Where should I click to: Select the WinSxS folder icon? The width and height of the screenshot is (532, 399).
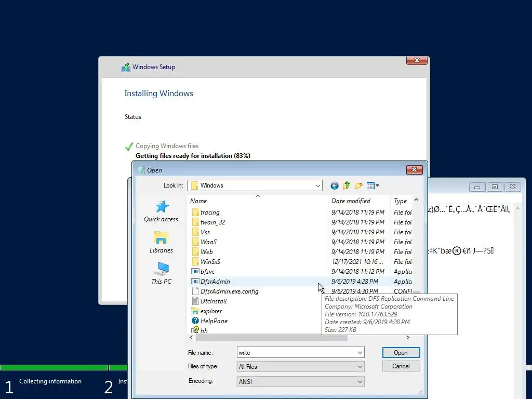coord(195,262)
